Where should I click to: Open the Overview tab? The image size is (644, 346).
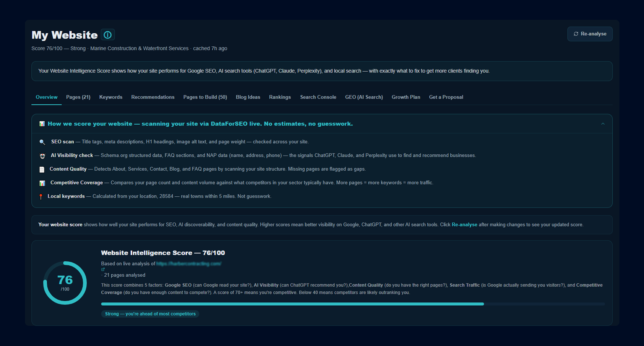pos(46,97)
